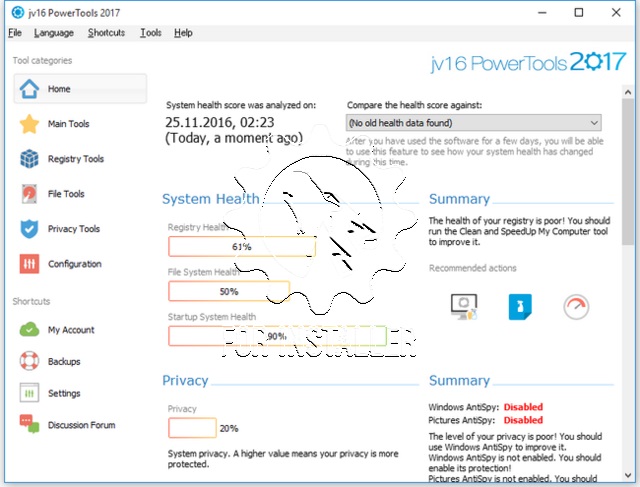The width and height of the screenshot is (640, 487).
Task: Click the Main Tools star icon
Action: click(x=29, y=124)
